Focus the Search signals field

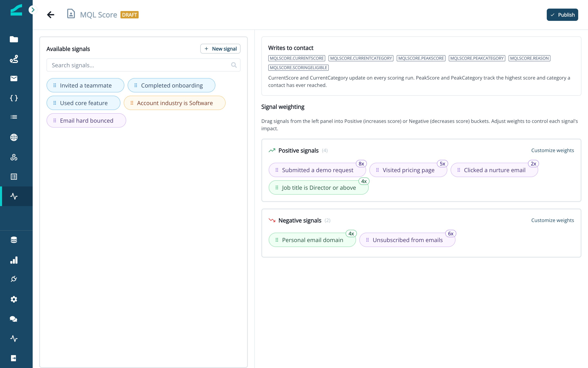coord(143,65)
